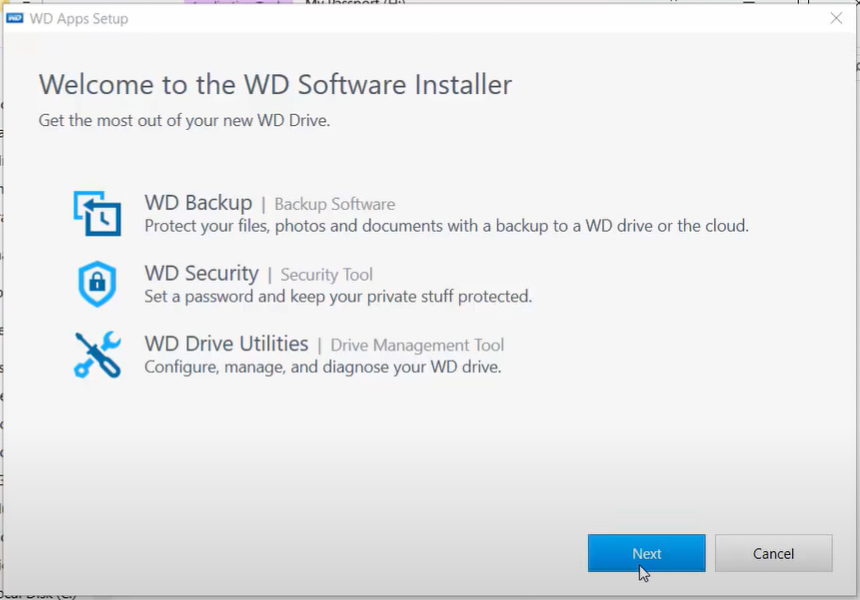Close the WD Apps Setup window

836,19
